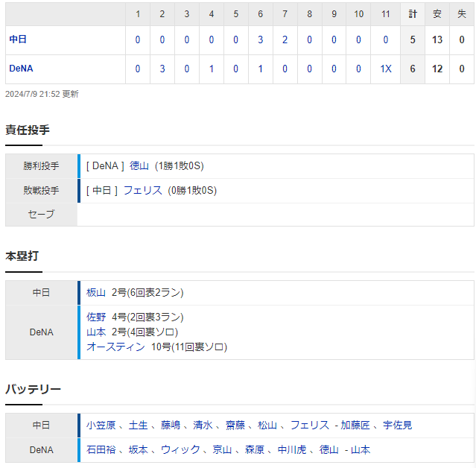
Task: Click 中日 6th inning score 3
Action: [x=260, y=39]
